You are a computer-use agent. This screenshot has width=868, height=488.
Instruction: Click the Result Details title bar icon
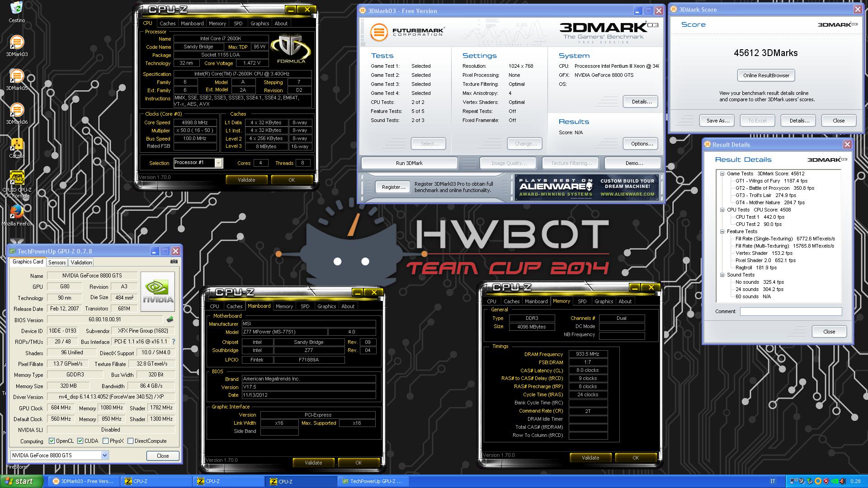pos(708,145)
